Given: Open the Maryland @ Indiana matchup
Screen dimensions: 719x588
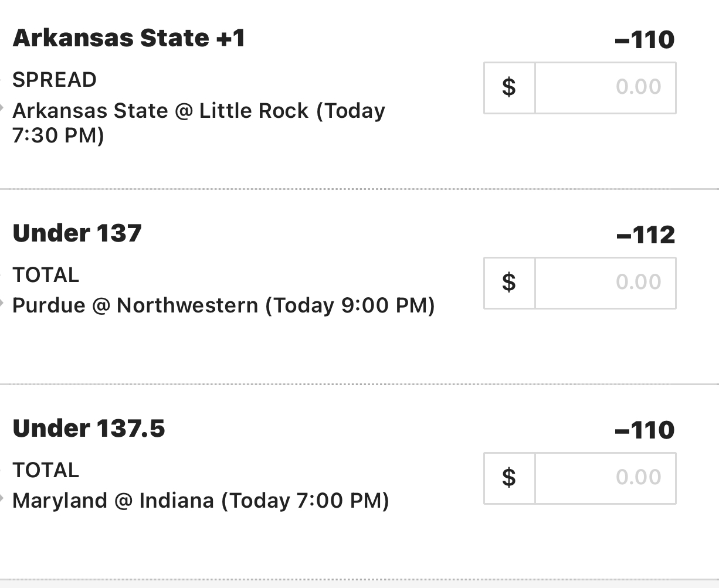Looking at the screenshot, I should click(201, 501).
